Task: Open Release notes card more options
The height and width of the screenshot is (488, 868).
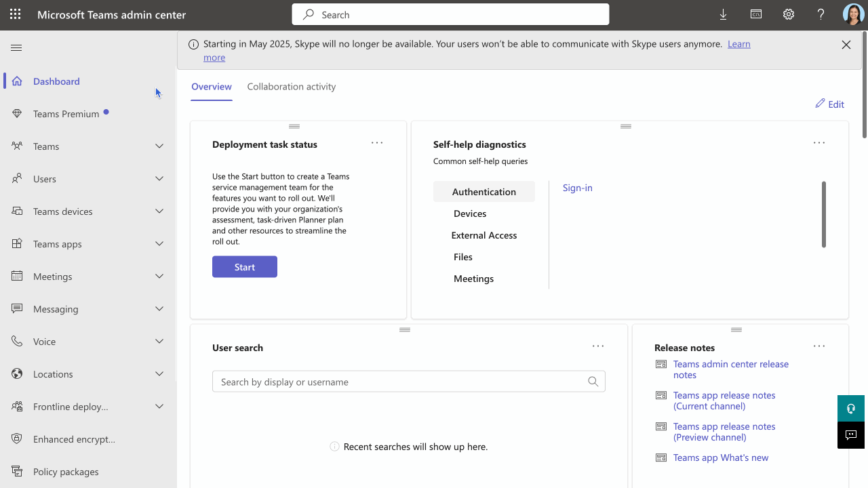Action: [x=819, y=346]
